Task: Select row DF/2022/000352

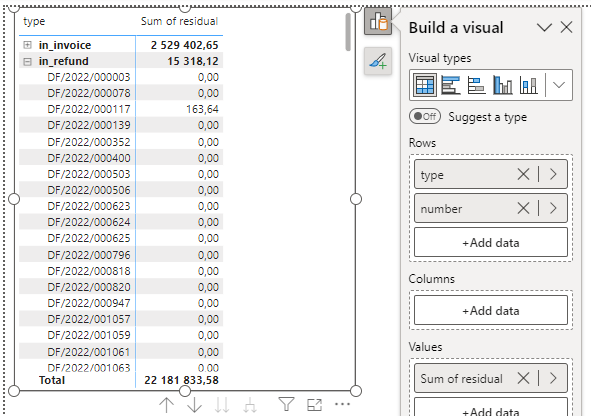Action: [89, 142]
